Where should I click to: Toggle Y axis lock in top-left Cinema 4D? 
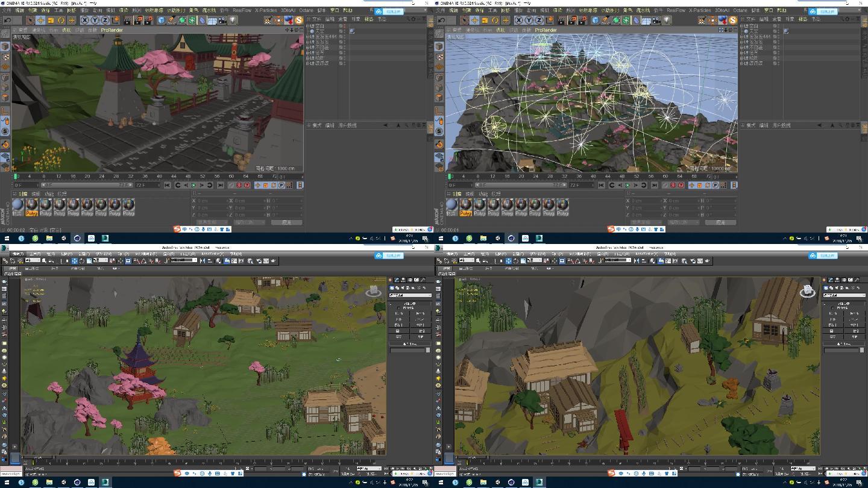pos(95,20)
